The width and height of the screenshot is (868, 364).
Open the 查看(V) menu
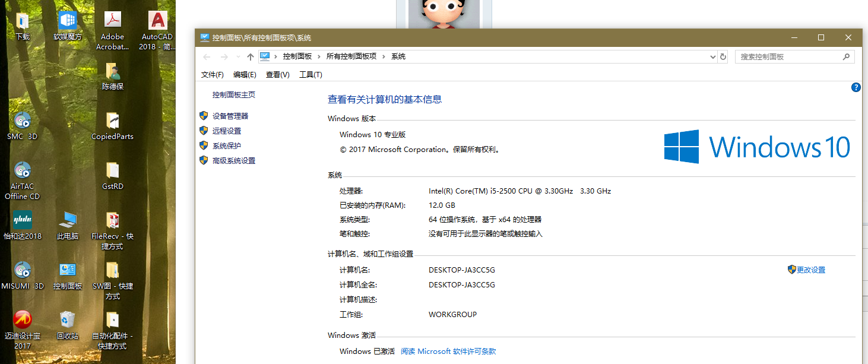click(277, 74)
